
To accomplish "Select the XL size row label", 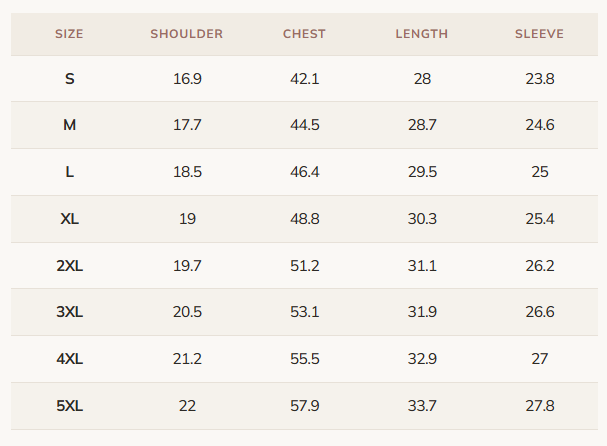I will tap(70, 219).
